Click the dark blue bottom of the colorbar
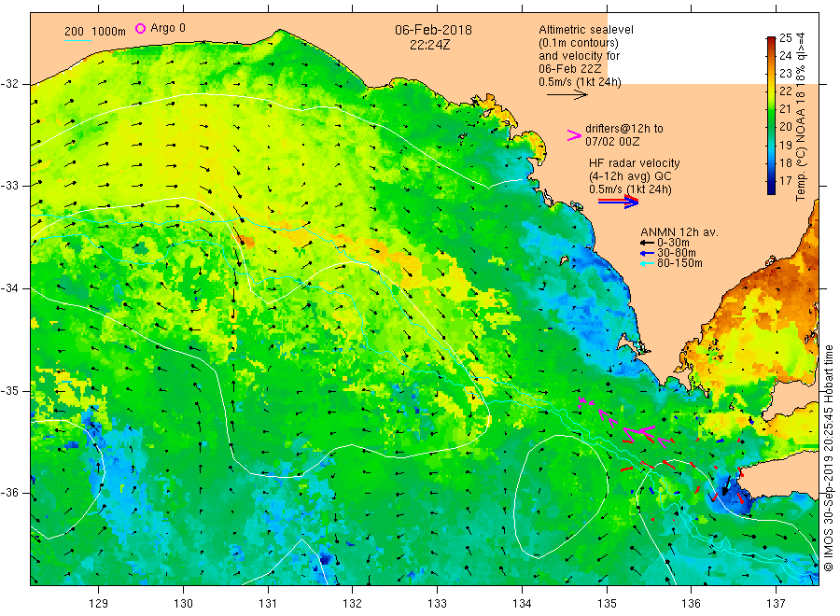Image resolution: width=840 pixels, height=616 pixels. (771, 188)
